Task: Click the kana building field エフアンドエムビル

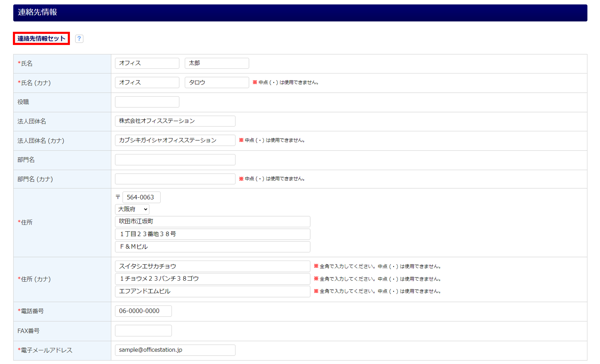Action: point(212,291)
